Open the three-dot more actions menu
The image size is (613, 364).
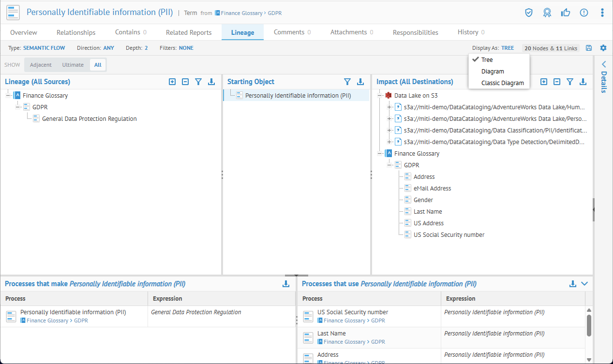pos(602,13)
